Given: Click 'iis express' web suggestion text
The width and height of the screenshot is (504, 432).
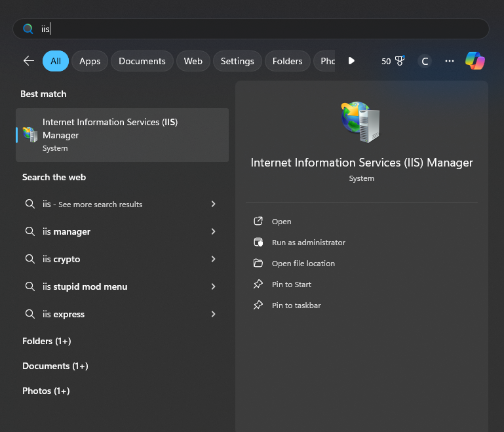Looking at the screenshot, I should pyautogui.click(x=64, y=315).
